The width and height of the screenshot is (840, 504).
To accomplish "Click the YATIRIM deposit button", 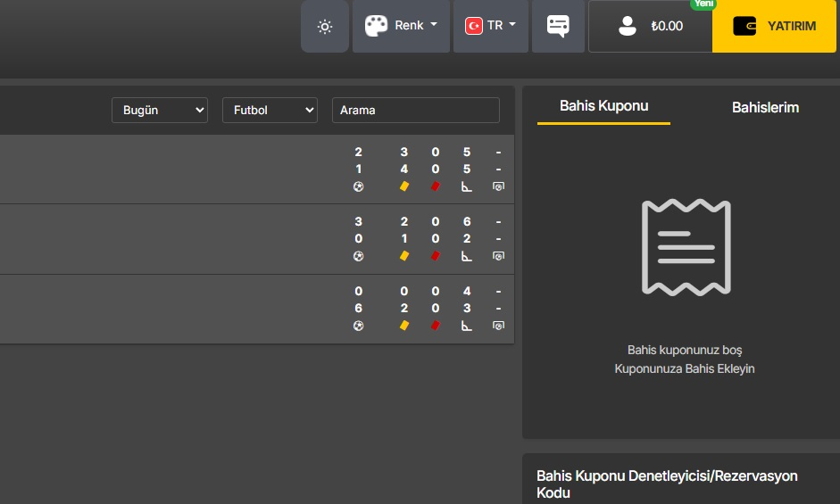I will coord(775,26).
